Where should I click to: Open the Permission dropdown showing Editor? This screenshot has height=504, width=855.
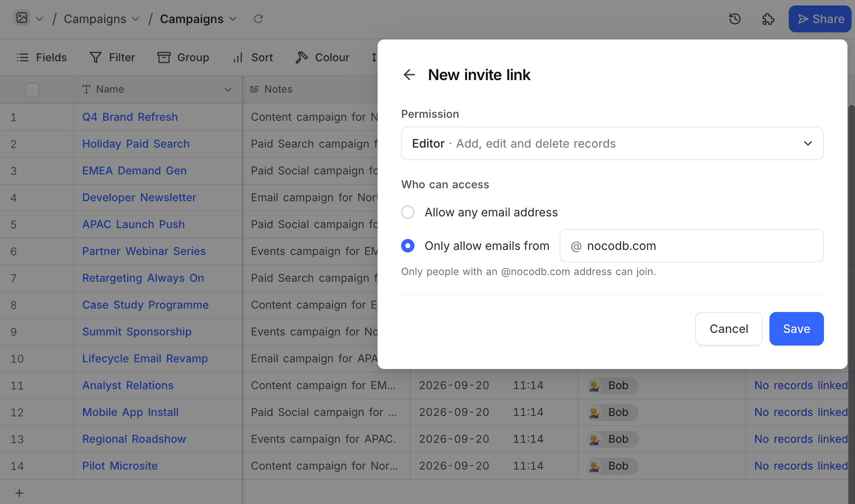pos(613,143)
